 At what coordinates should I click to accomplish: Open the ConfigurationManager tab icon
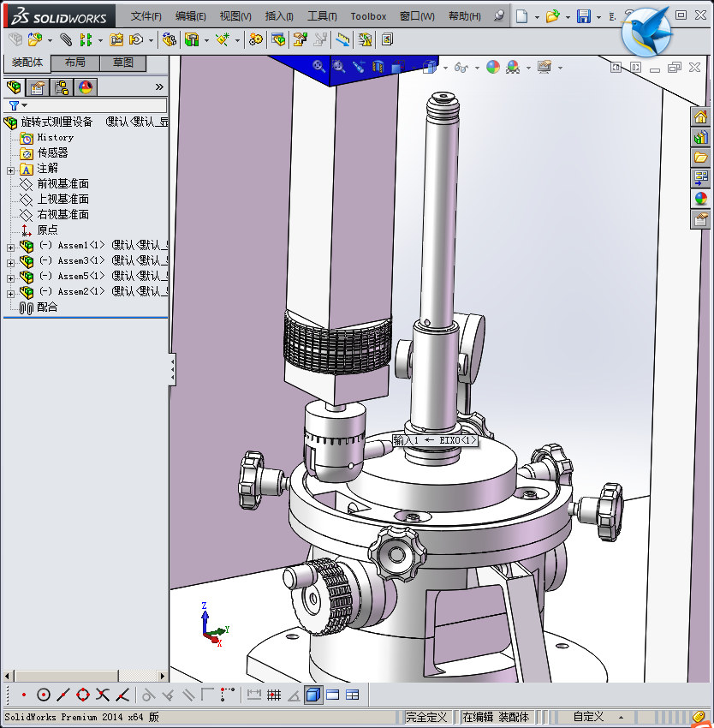pos(62,87)
